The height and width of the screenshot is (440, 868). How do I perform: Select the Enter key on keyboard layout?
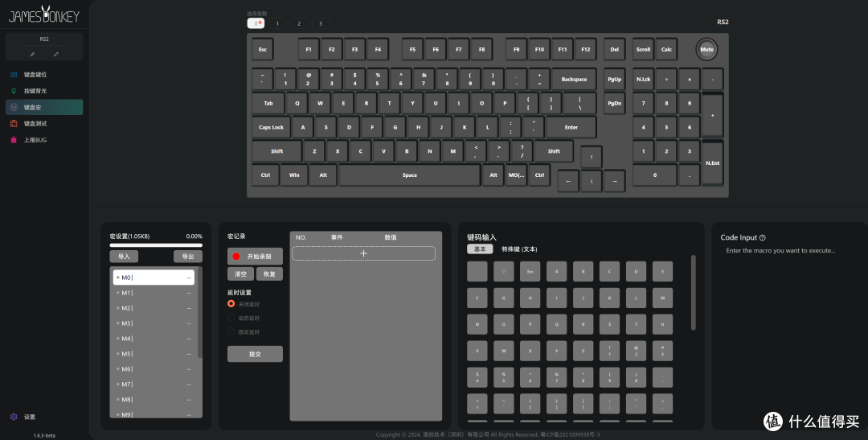tap(571, 127)
